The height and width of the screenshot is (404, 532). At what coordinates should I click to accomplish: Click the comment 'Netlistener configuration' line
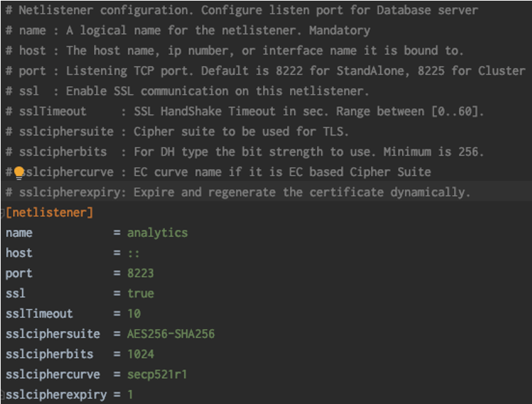tap(241, 10)
